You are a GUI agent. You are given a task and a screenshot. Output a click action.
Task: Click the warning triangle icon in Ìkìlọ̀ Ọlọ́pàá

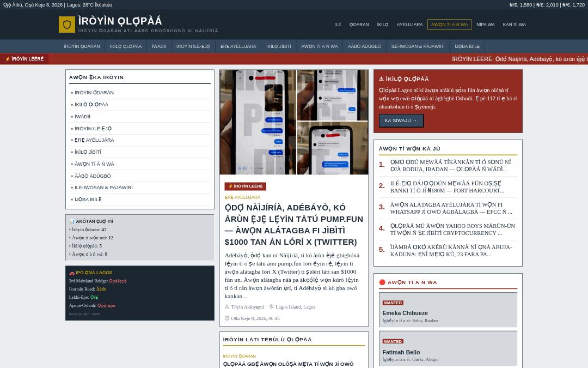(381, 79)
